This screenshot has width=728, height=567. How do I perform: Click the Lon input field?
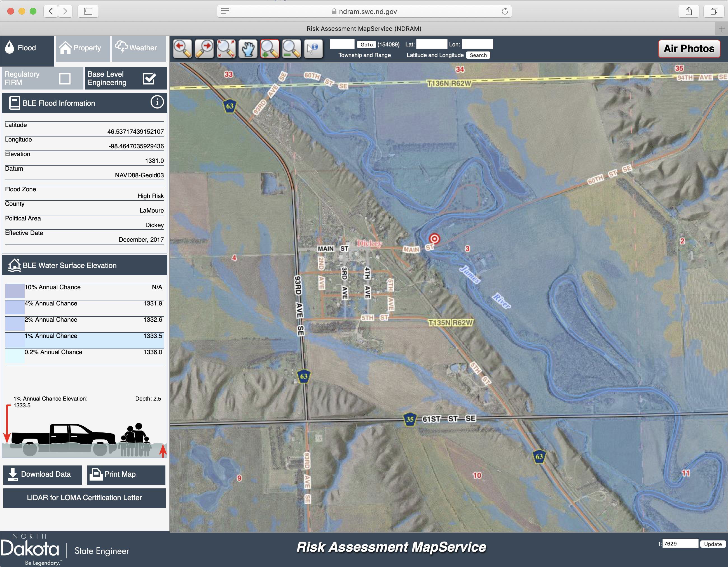point(477,44)
